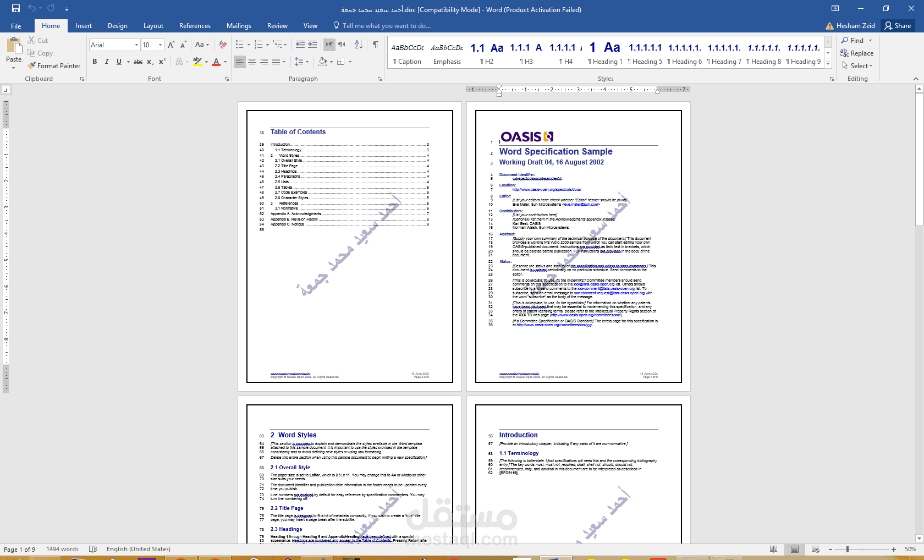Toggle Align Left for the paragraph
924x560 pixels.
[x=240, y=62]
